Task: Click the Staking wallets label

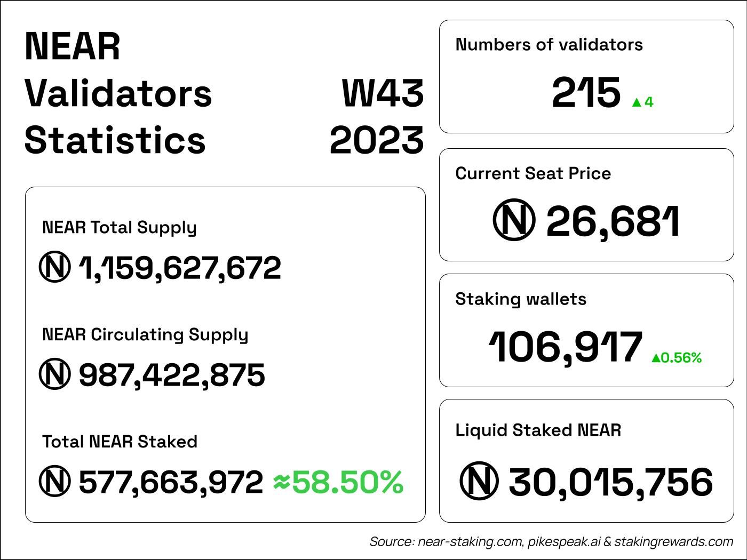Action: [x=521, y=299]
